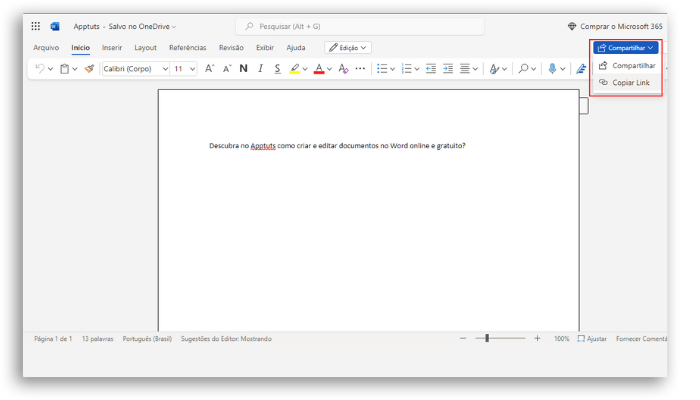The height and width of the screenshot is (400, 700).
Task: Click the Word logo icon
Action: pyautogui.click(x=55, y=26)
